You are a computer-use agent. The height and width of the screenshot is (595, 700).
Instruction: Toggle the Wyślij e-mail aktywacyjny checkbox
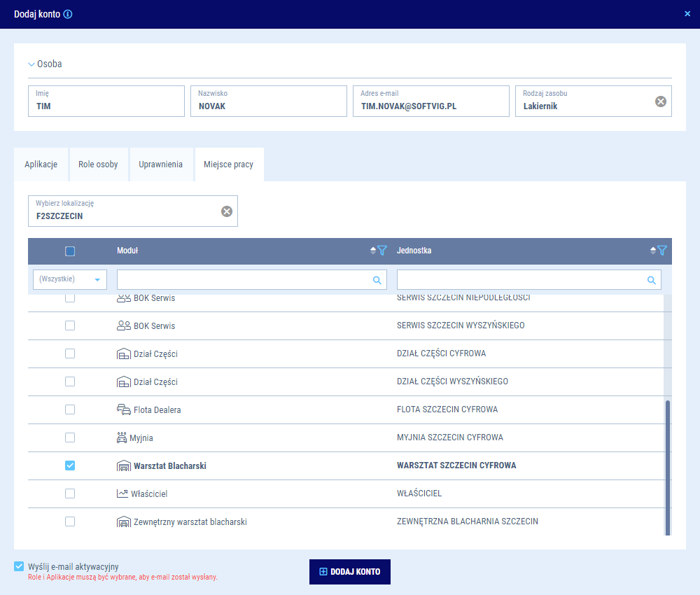tap(19, 566)
